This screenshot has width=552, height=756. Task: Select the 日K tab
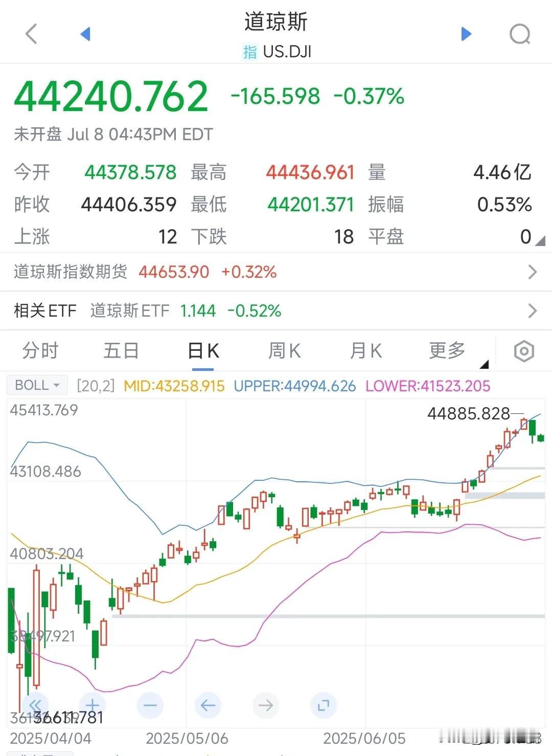pyautogui.click(x=203, y=351)
